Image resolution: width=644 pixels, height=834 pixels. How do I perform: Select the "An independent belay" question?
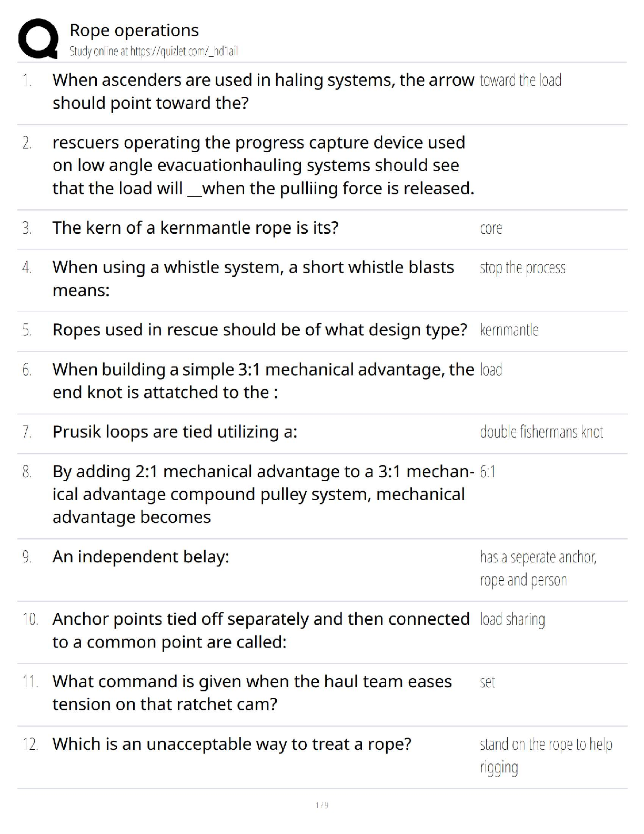click(x=140, y=557)
